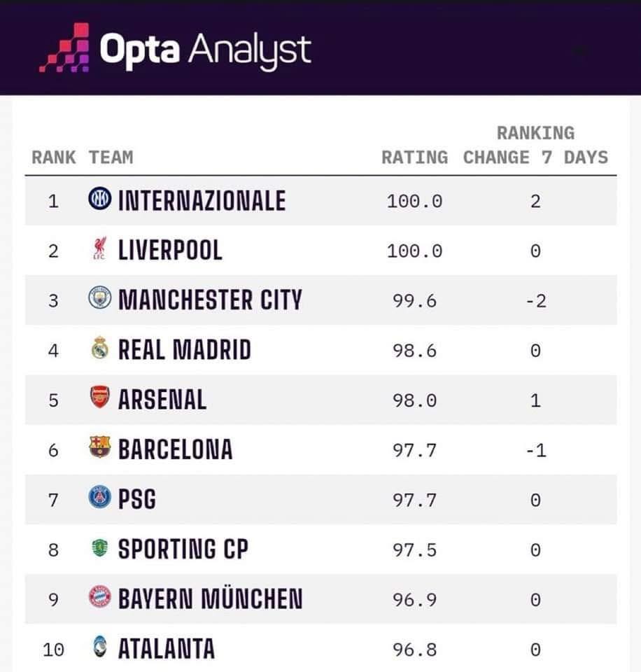Click the Manchester City crest icon
This screenshot has height=672, width=641.
coord(100,300)
